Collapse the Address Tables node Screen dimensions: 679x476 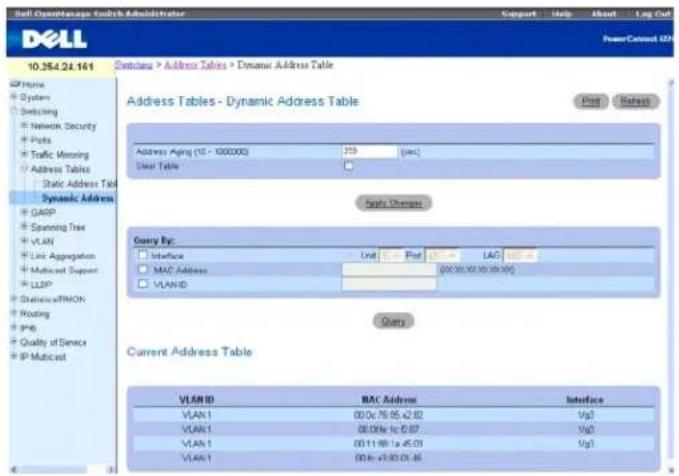[x=24, y=168]
